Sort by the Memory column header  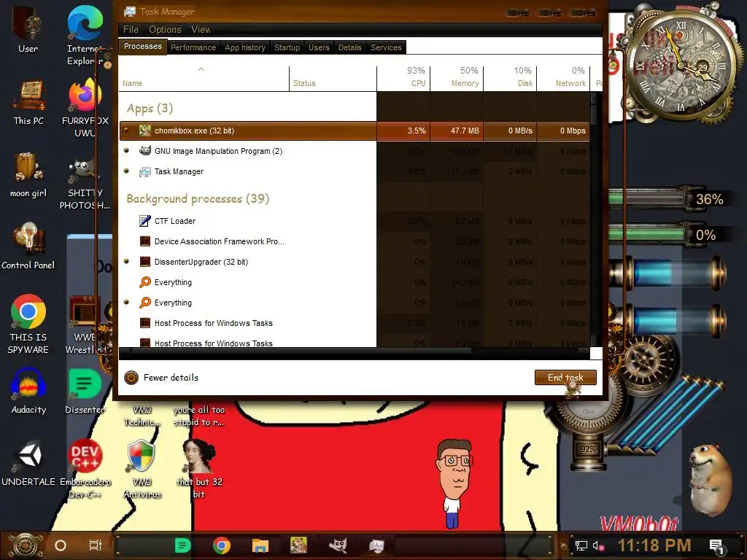click(x=457, y=78)
